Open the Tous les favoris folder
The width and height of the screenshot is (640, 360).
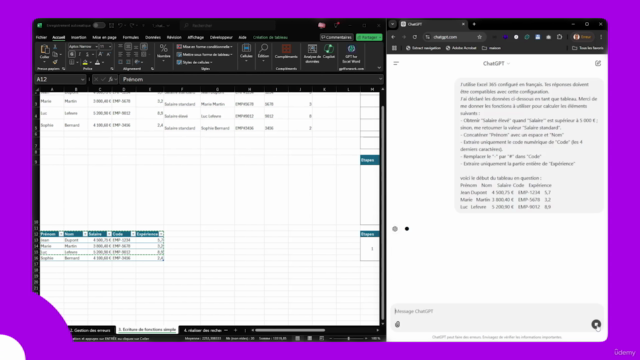(x=588, y=48)
